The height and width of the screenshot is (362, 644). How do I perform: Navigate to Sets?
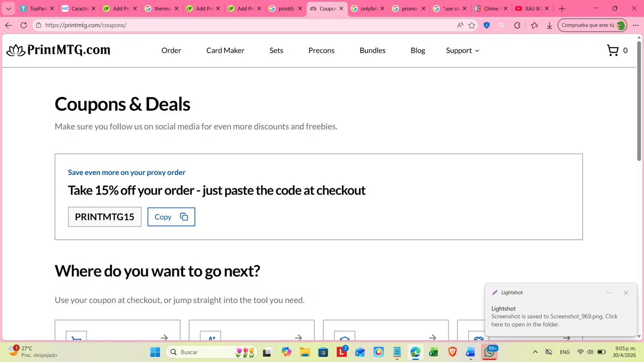click(x=276, y=51)
